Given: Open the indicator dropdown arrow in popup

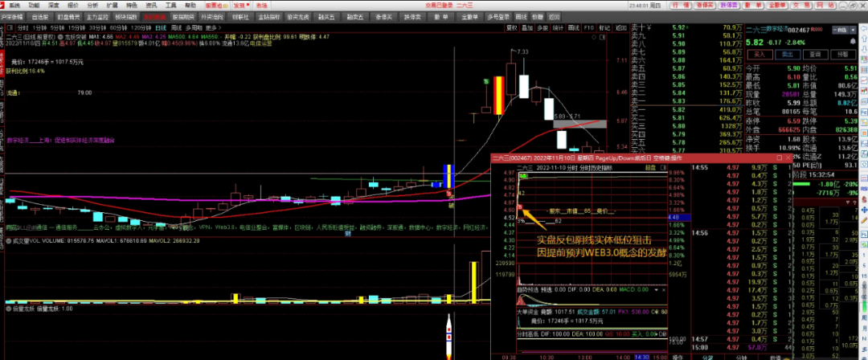Looking at the screenshot, I should click(x=657, y=289).
